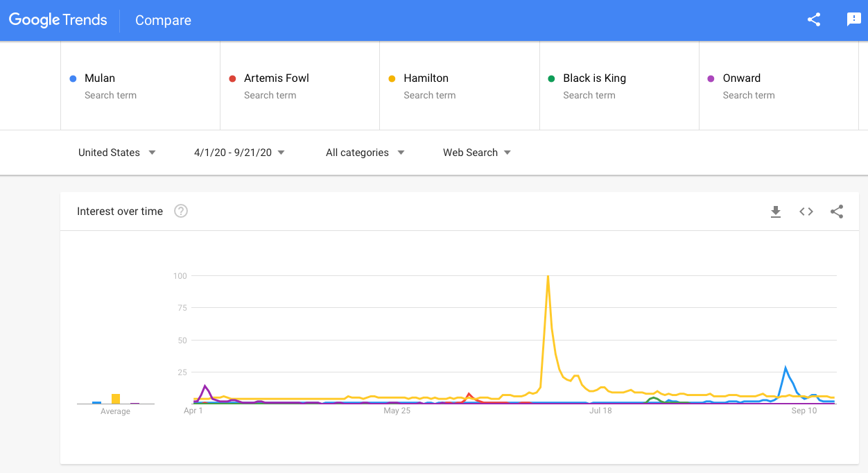Image resolution: width=868 pixels, height=473 pixels.
Task: Open the Web Search type dropdown
Action: (477, 153)
